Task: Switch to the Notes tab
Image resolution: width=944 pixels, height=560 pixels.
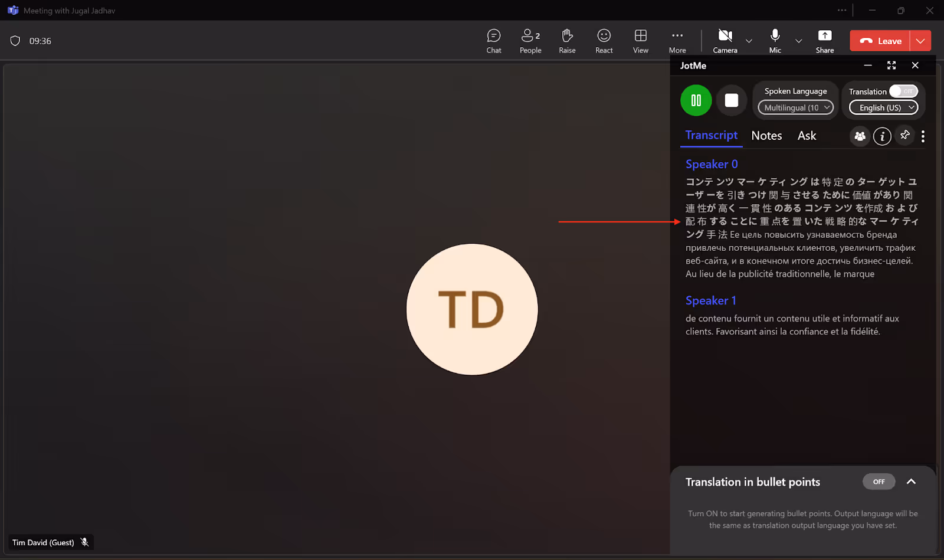Action: click(x=766, y=136)
